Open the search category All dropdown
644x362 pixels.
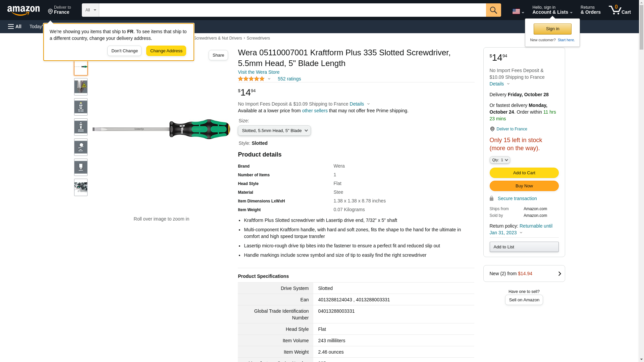point(91,10)
